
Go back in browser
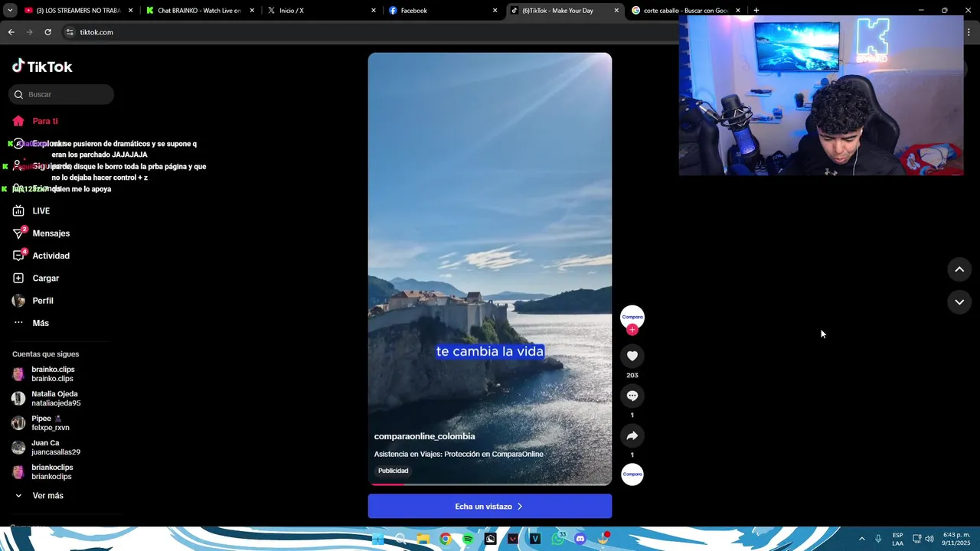pos(11,32)
